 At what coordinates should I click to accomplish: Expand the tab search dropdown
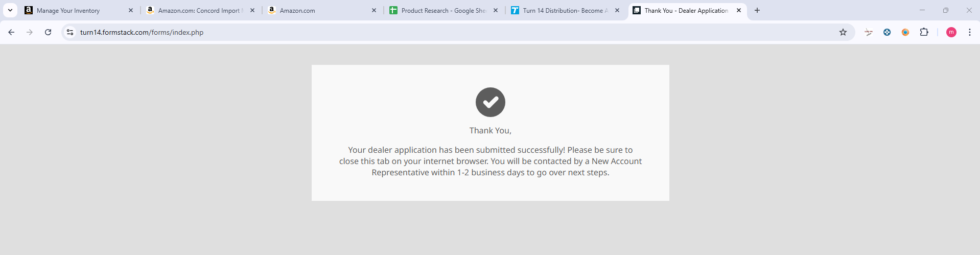(10, 10)
